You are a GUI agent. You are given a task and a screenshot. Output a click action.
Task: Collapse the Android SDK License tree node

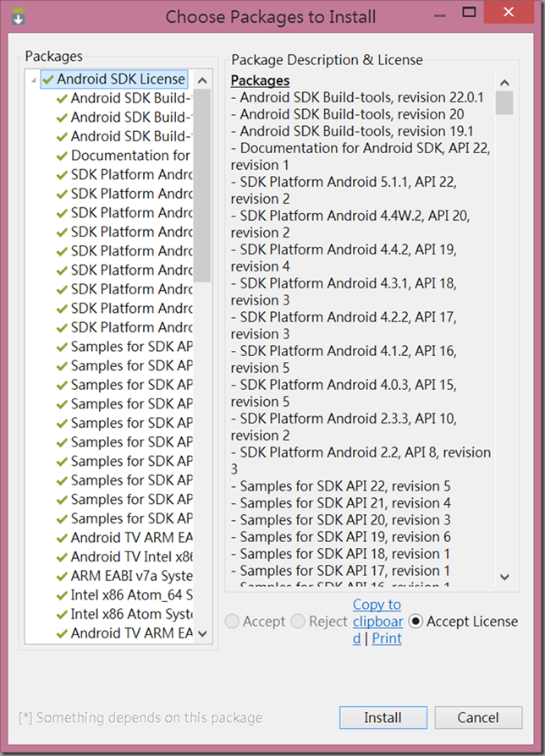point(33,80)
